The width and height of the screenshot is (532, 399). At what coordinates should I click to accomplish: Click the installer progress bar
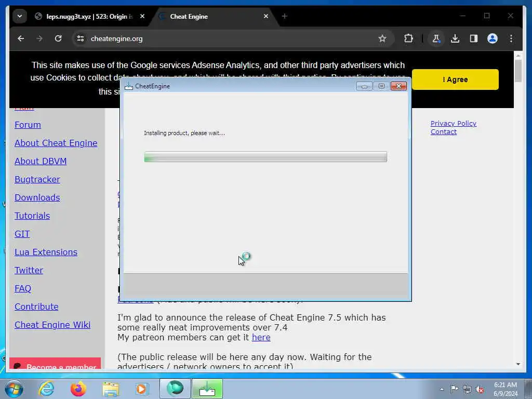(265, 157)
